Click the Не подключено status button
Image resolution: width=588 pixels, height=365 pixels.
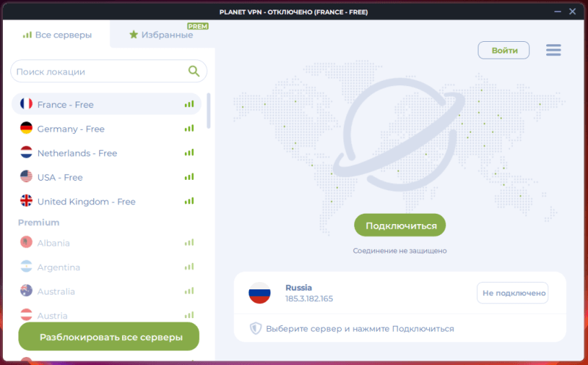tap(512, 293)
